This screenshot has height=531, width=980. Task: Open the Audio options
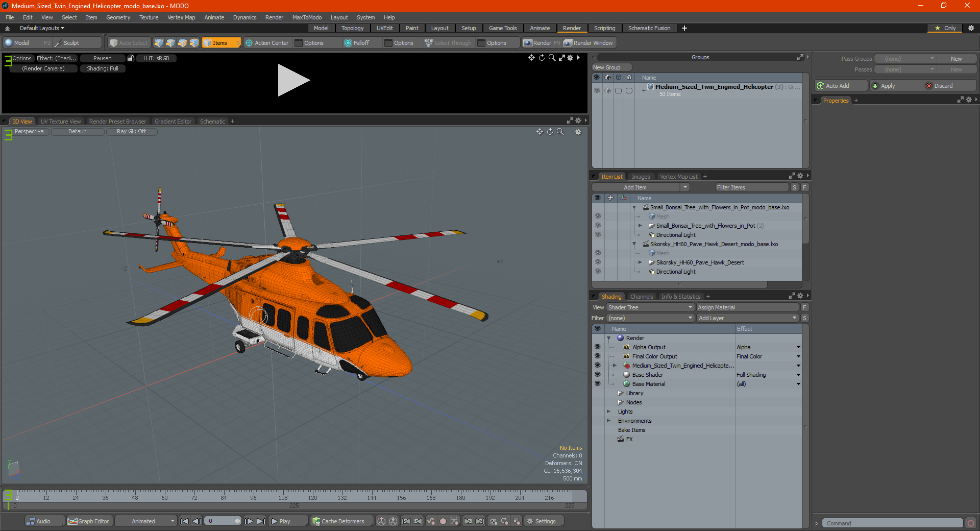(44, 521)
